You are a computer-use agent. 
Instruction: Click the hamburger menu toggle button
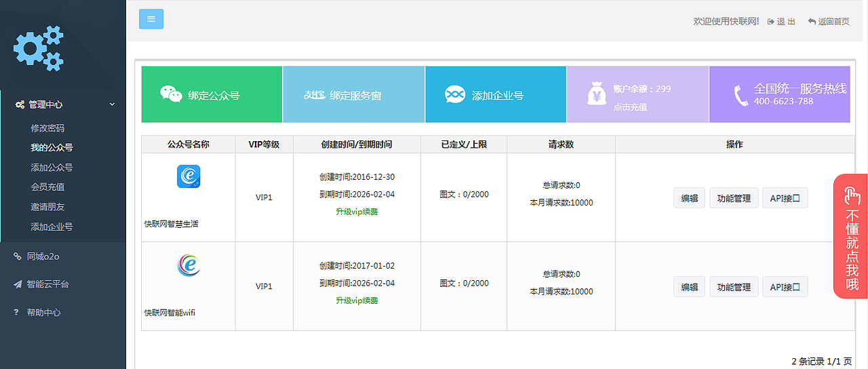[151, 19]
